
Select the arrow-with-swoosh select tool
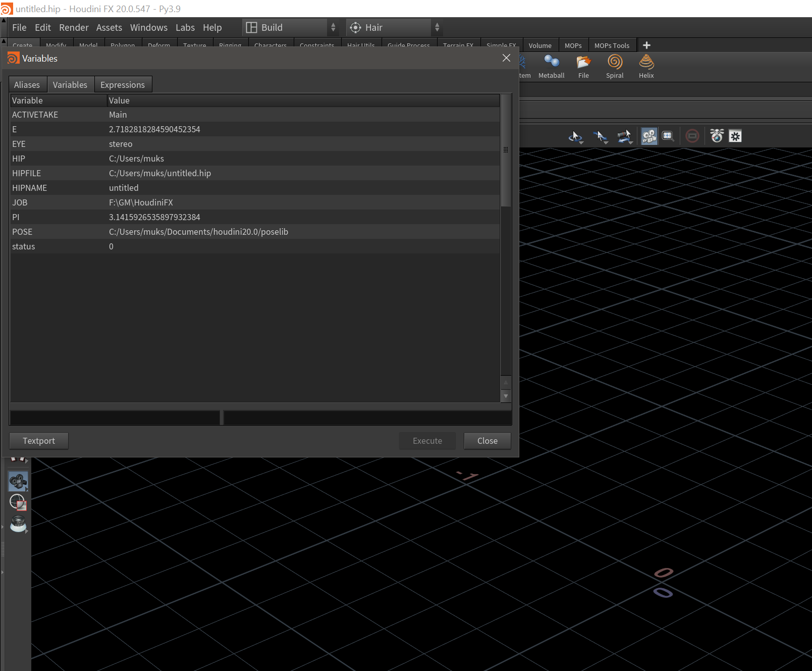coord(600,136)
